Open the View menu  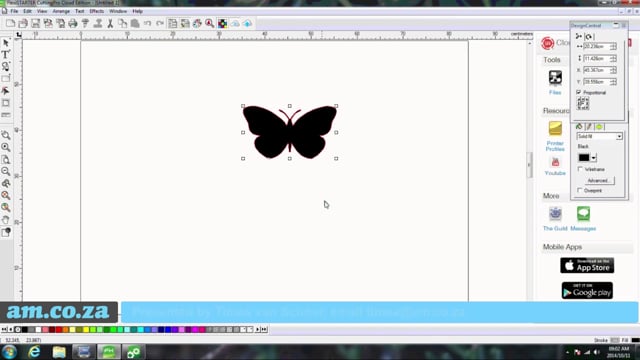tap(42, 11)
